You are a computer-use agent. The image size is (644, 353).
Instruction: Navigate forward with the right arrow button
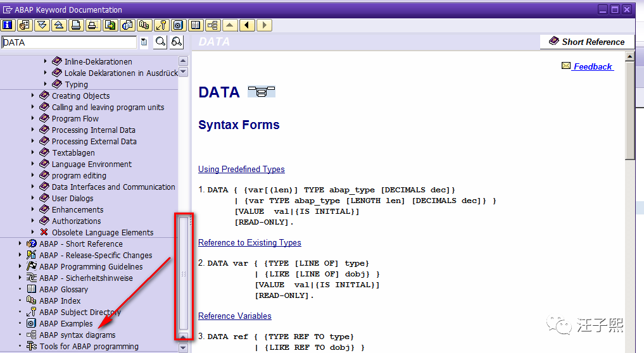point(264,25)
